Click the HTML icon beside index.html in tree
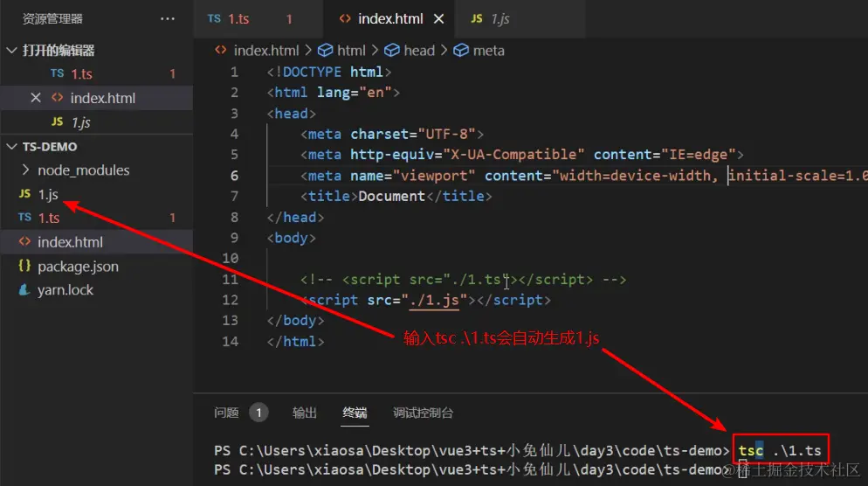Screen dimensions: 868x486 [24, 241]
